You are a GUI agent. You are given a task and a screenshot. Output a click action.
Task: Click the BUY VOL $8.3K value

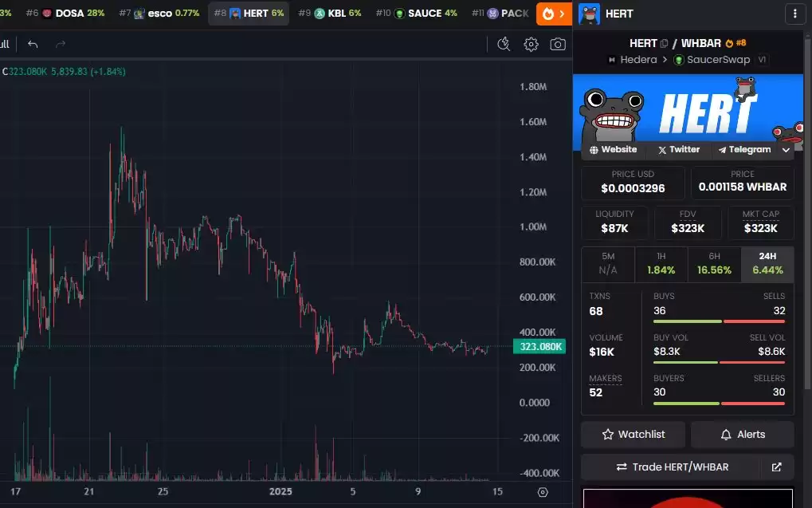667,352
